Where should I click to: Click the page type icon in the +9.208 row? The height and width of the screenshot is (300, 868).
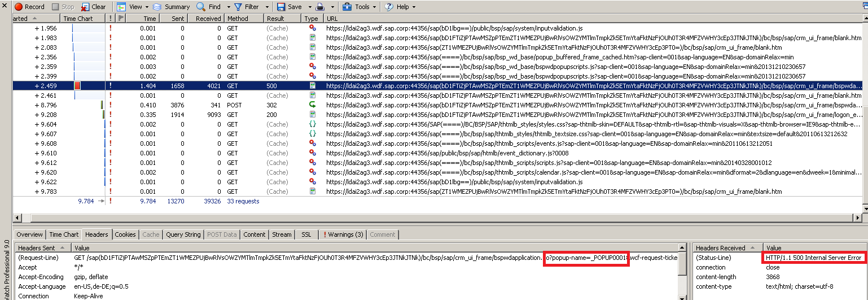[x=313, y=115]
